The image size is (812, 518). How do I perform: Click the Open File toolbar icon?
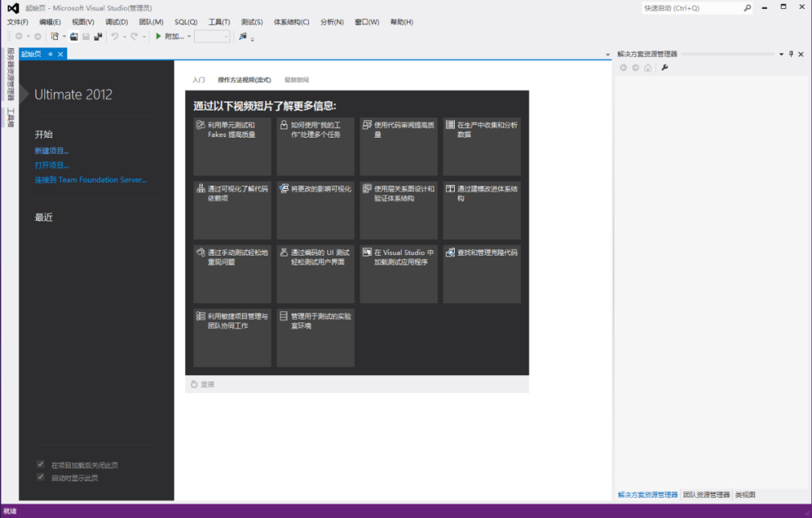74,36
